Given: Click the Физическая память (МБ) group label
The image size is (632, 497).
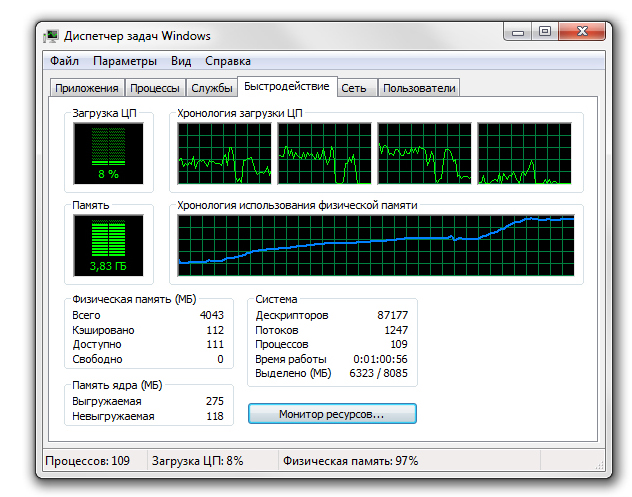Looking at the screenshot, I should pos(134,299).
